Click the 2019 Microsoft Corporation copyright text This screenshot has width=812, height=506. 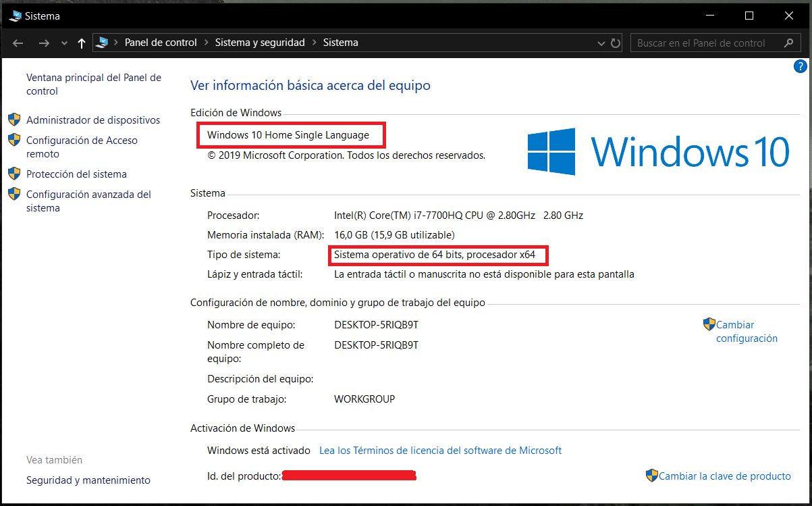(x=346, y=155)
